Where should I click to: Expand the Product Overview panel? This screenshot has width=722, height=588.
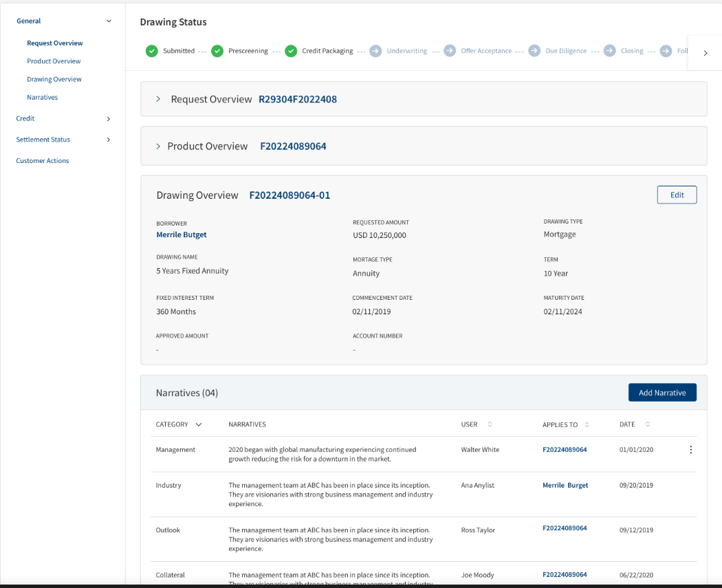pyautogui.click(x=158, y=146)
